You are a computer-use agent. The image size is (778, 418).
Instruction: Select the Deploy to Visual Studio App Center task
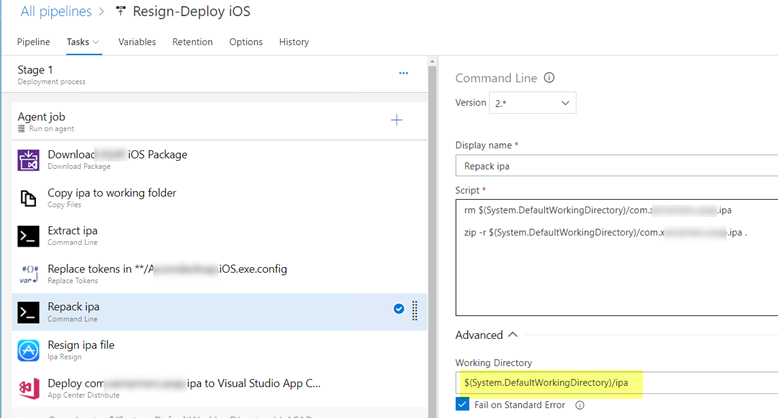click(219, 388)
